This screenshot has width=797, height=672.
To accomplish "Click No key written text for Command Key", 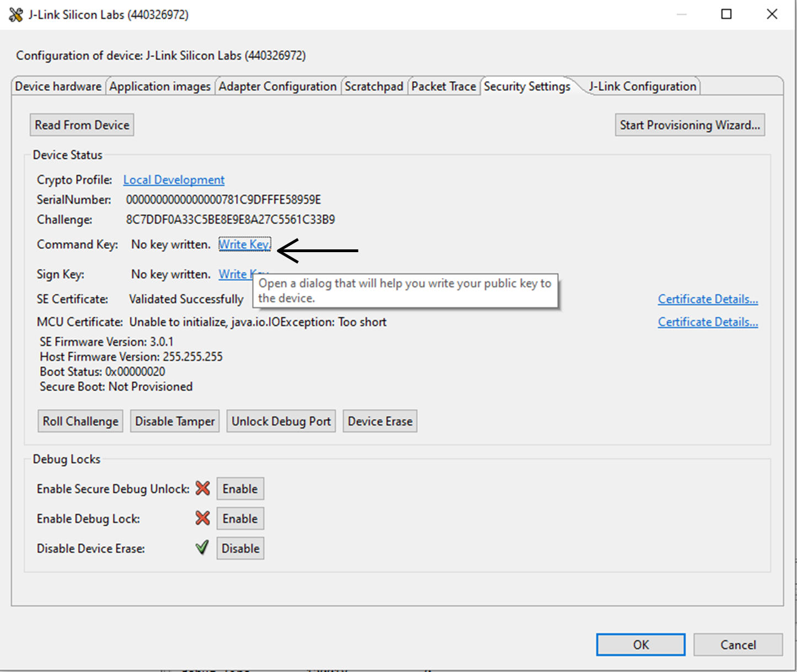I will [x=171, y=244].
